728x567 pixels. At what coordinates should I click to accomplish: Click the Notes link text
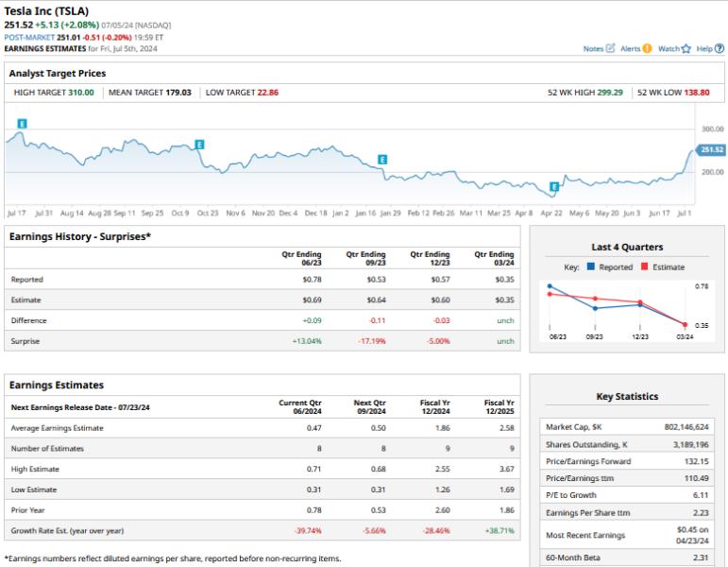coord(593,48)
